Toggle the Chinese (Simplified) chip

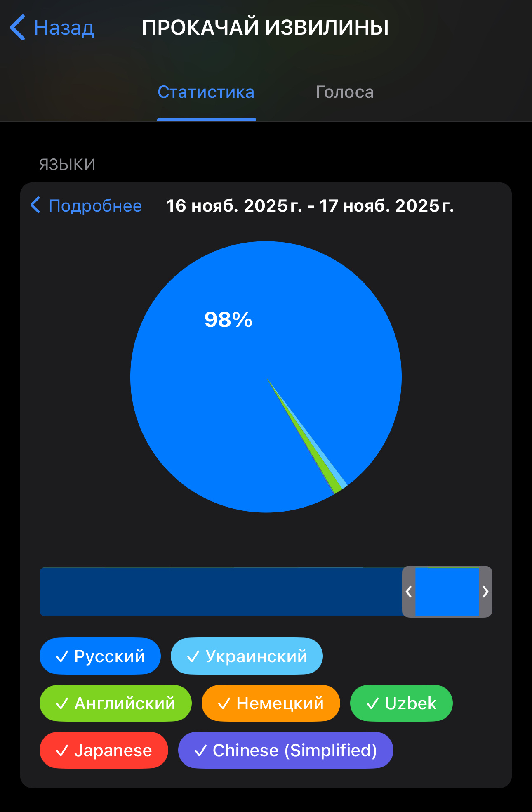tap(285, 750)
